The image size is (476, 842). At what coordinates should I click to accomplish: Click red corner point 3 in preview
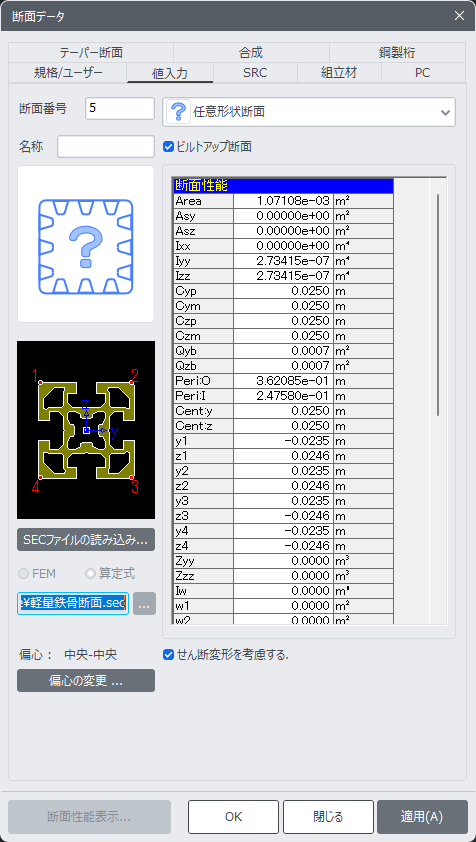tap(132, 477)
